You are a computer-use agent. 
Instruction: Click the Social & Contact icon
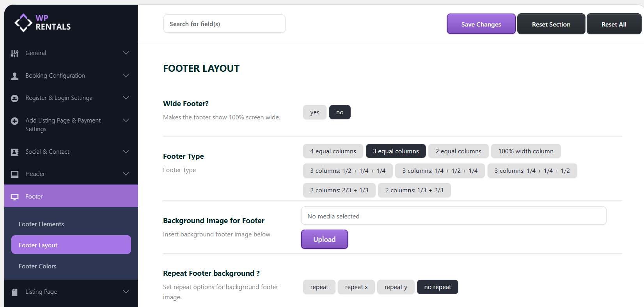[x=15, y=152]
